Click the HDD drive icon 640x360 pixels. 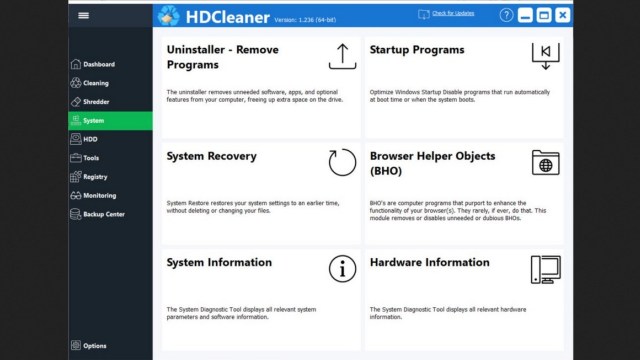click(x=76, y=139)
